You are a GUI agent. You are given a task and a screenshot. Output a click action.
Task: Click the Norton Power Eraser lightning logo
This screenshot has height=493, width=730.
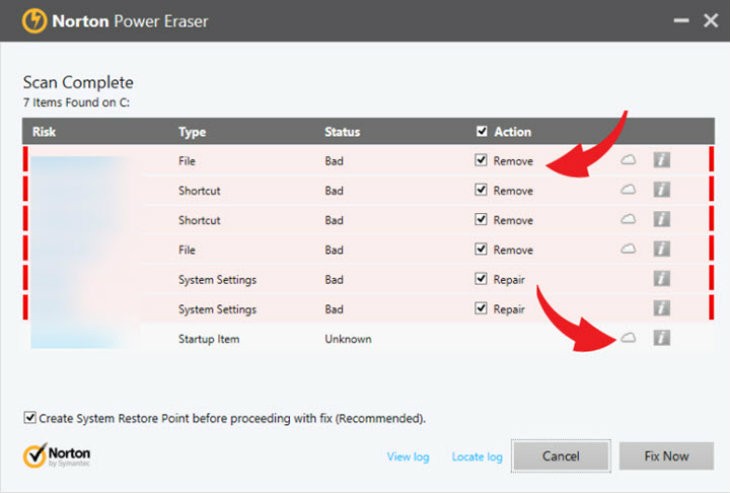click(34, 21)
